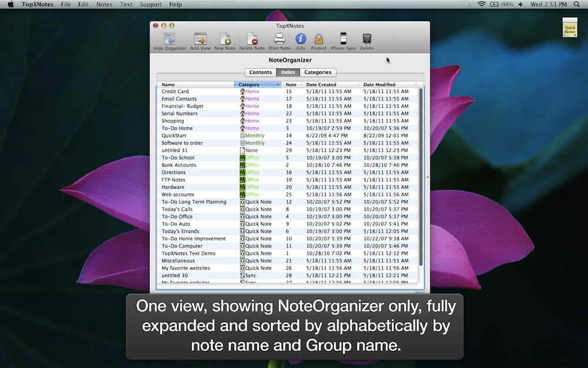This screenshot has height=368, width=588.
Task: Select the To-Do Home Improvement note
Action: (x=288, y=238)
